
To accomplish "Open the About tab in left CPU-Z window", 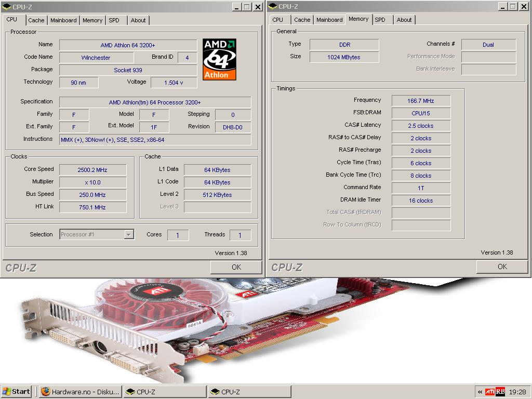I will pos(138,20).
